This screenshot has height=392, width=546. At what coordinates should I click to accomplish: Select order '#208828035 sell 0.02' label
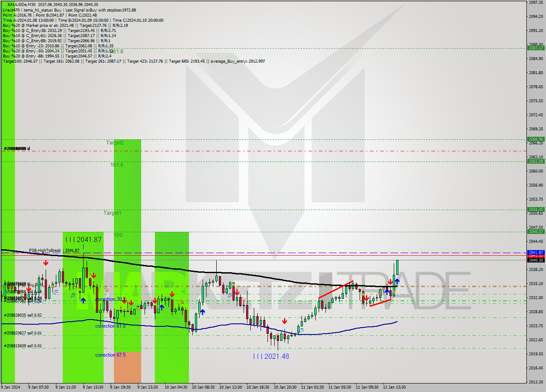pos(23,315)
